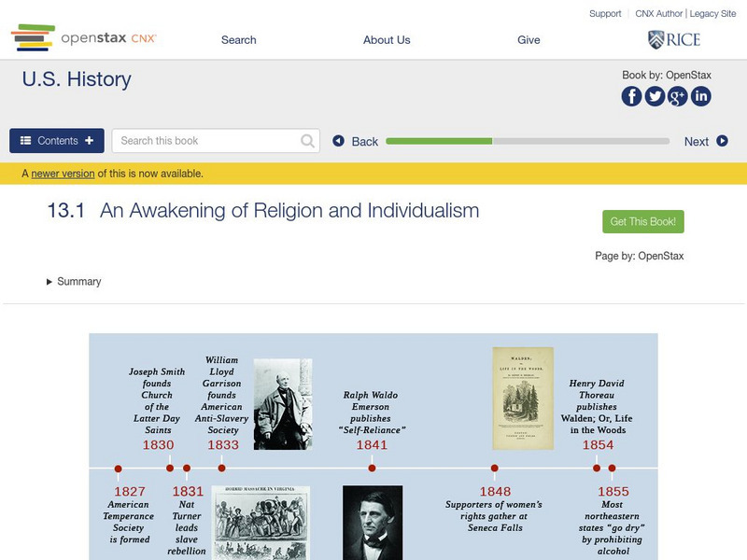Open the Contents panel
Viewport: 747px width, 560px height.
pos(57,141)
